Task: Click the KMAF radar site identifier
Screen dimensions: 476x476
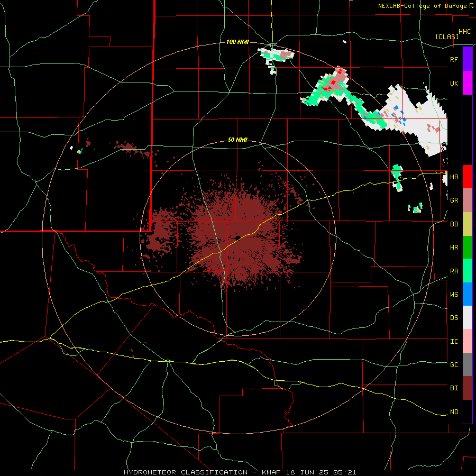Action: [271, 472]
